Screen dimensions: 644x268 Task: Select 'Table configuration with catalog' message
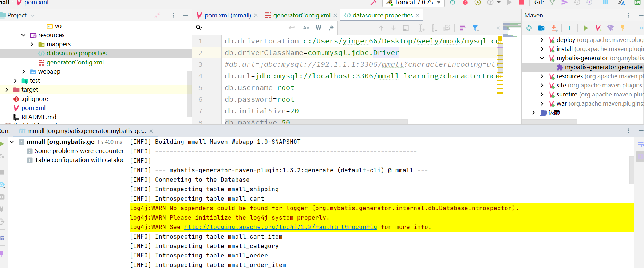pyautogui.click(x=76, y=160)
